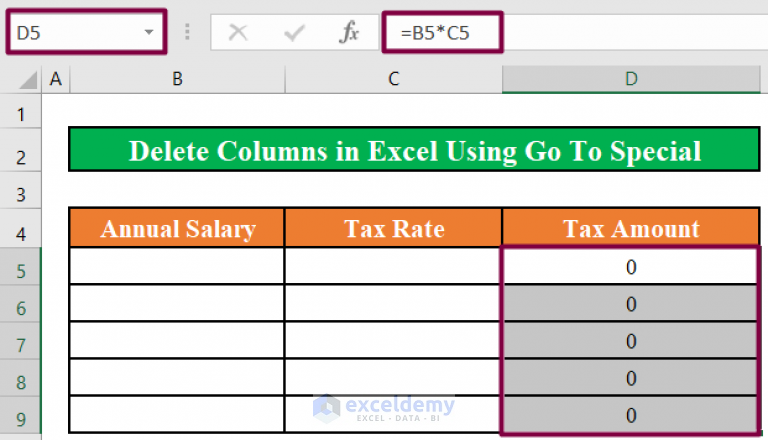Click empty Tax Rate cell in row 7

(x=393, y=341)
